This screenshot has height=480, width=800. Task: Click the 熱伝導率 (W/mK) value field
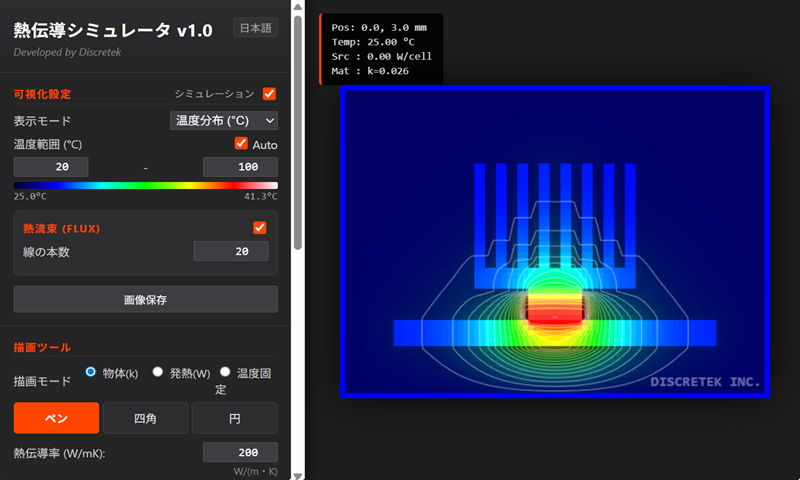(x=240, y=452)
